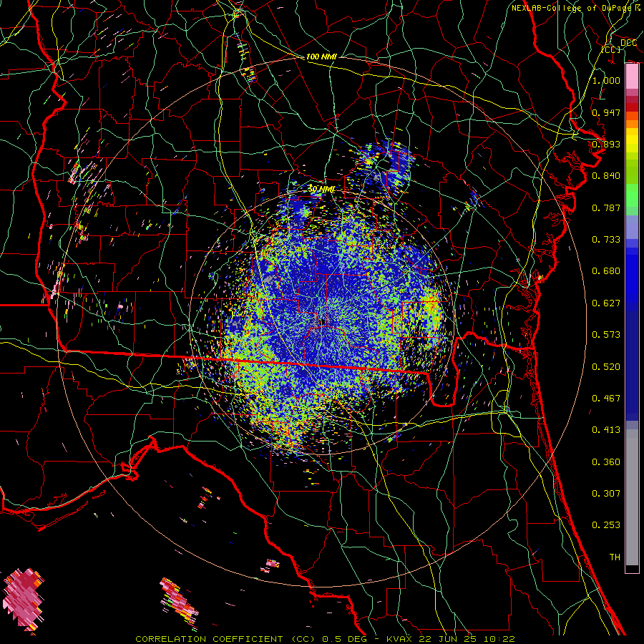Pick the light pink segment of color scale

pyautogui.click(x=632, y=77)
